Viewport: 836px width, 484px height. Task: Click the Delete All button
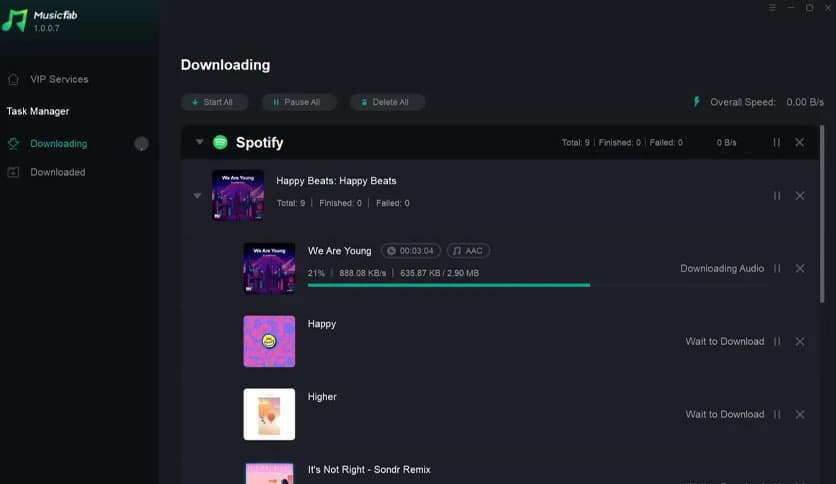[x=387, y=102]
